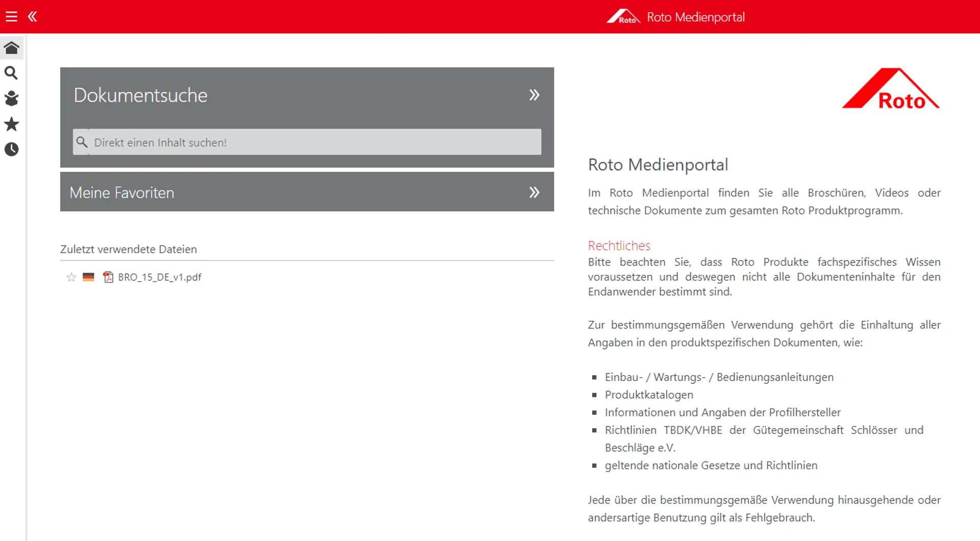Toggle the favorite star for BRO_15_DE_v1.pdf
This screenshot has height=541, width=980.
coord(71,277)
